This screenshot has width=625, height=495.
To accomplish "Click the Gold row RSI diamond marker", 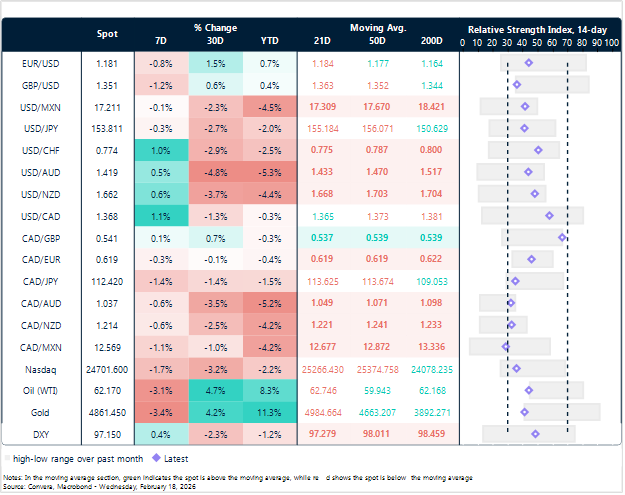I will [x=525, y=412].
